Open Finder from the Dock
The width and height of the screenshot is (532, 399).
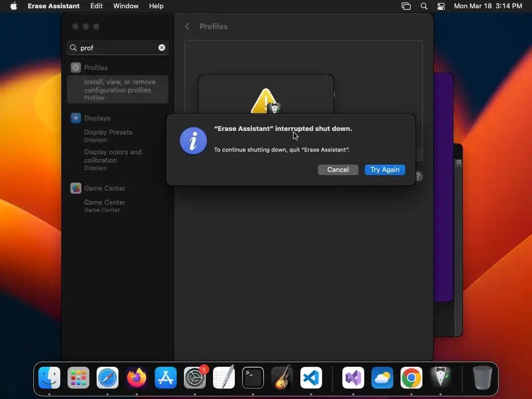tap(49, 378)
